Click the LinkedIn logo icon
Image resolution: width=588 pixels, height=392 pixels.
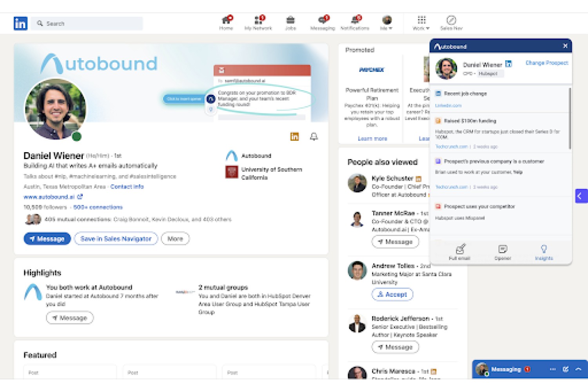coord(20,24)
